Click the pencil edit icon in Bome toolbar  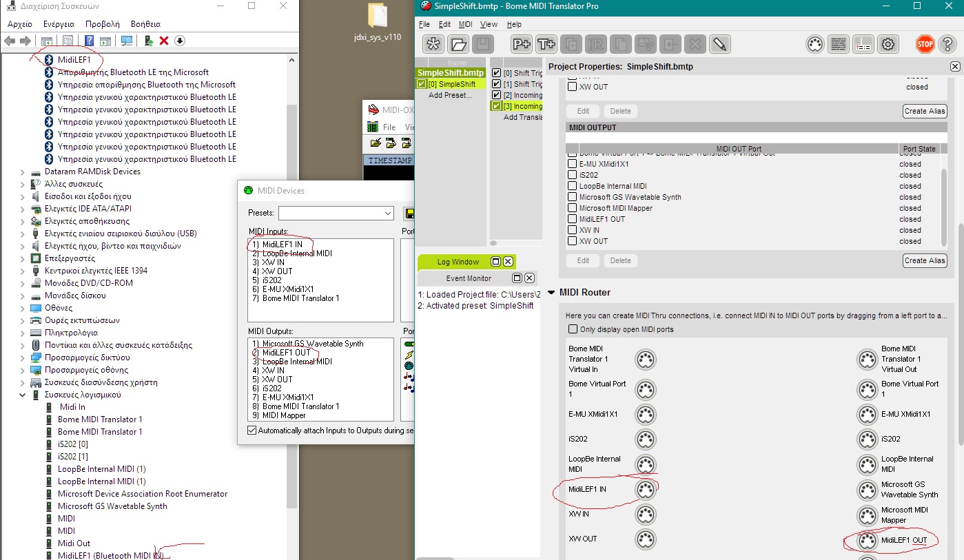[719, 44]
